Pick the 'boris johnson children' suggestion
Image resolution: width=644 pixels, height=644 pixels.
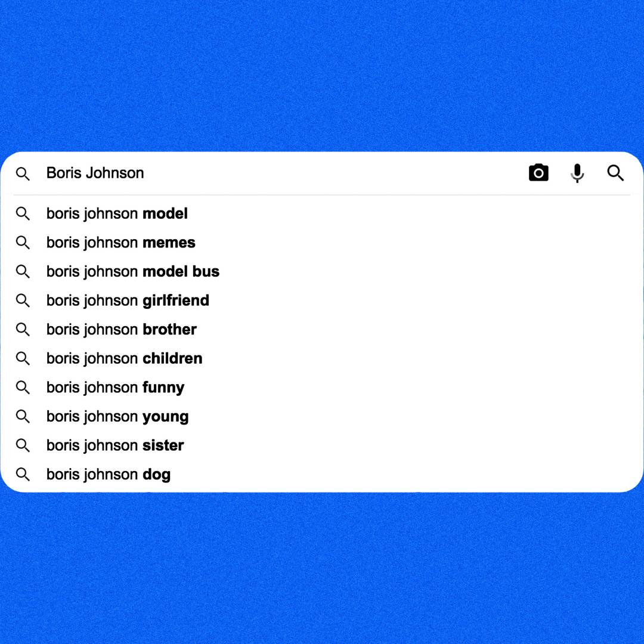pyautogui.click(x=124, y=358)
